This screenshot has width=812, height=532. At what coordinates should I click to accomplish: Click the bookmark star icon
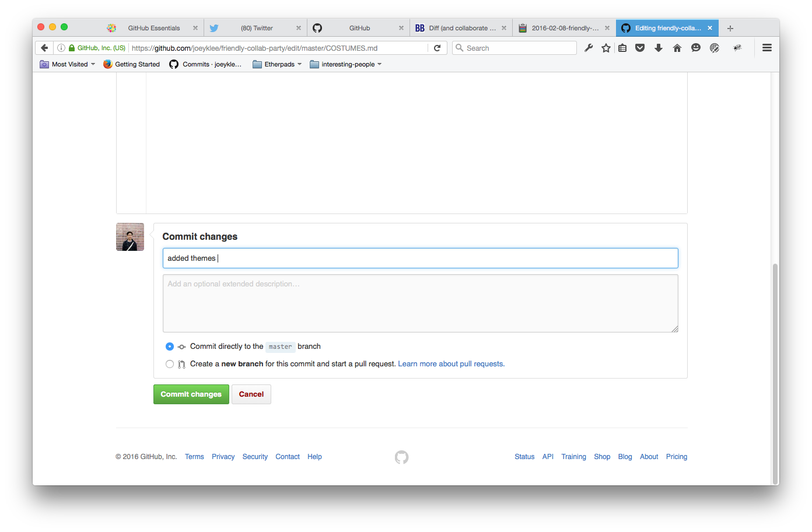tap(606, 48)
